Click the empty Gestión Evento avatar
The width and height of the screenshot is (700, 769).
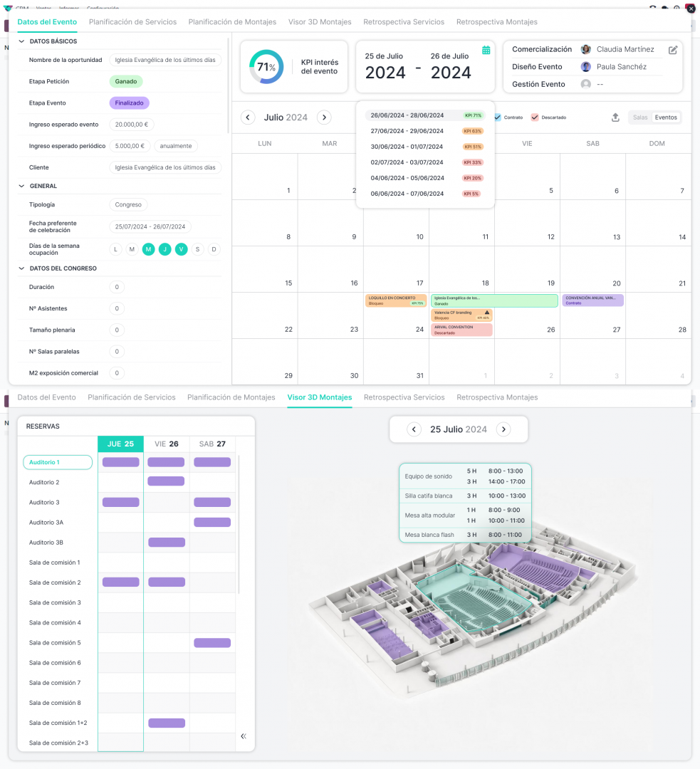pos(585,84)
